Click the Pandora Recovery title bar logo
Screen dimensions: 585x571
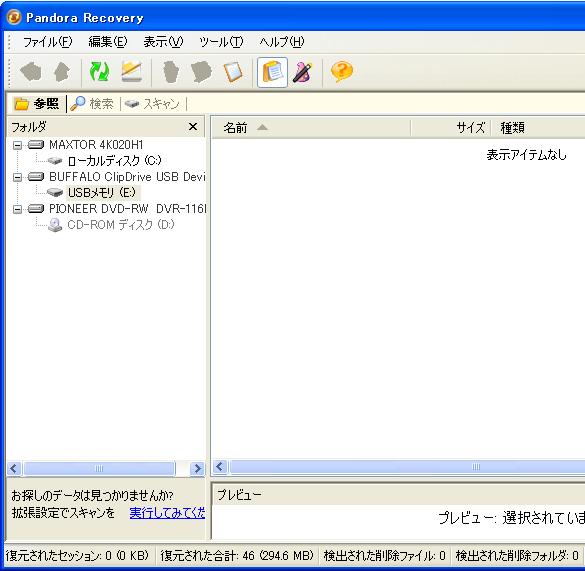14,17
